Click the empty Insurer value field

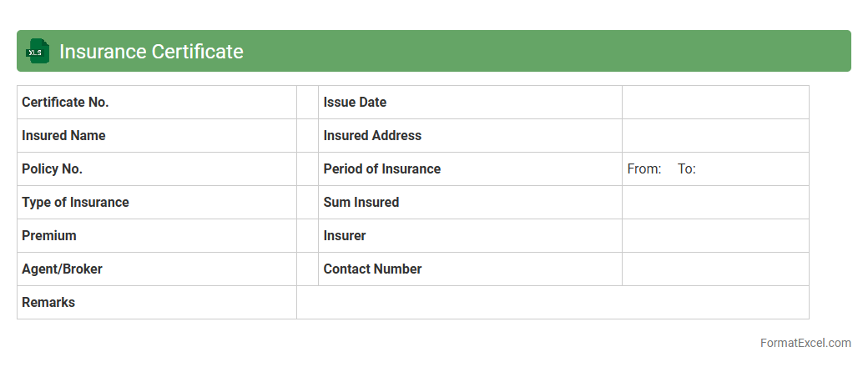pos(715,236)
